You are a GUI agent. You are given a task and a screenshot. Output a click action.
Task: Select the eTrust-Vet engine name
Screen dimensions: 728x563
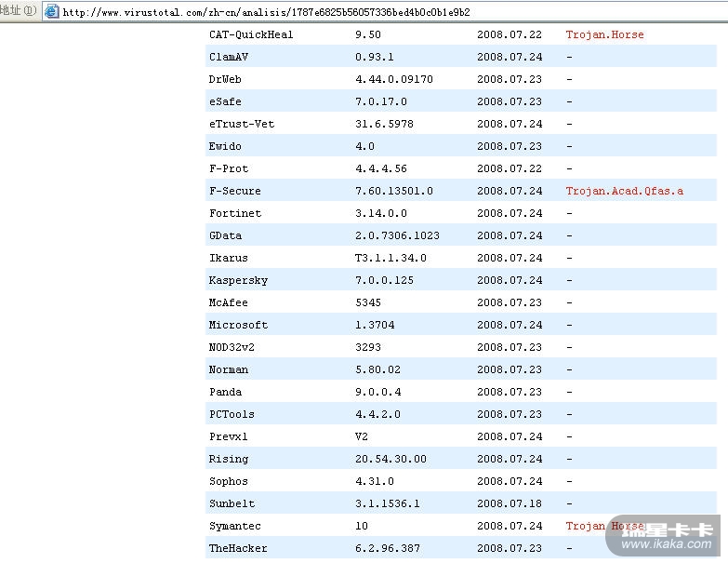pos(242,124)
